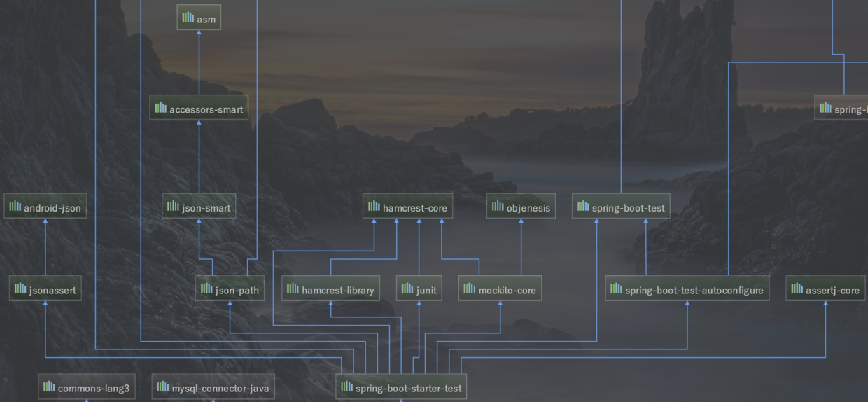Click the library icon on spring-boot-test

tap(584, 206)
